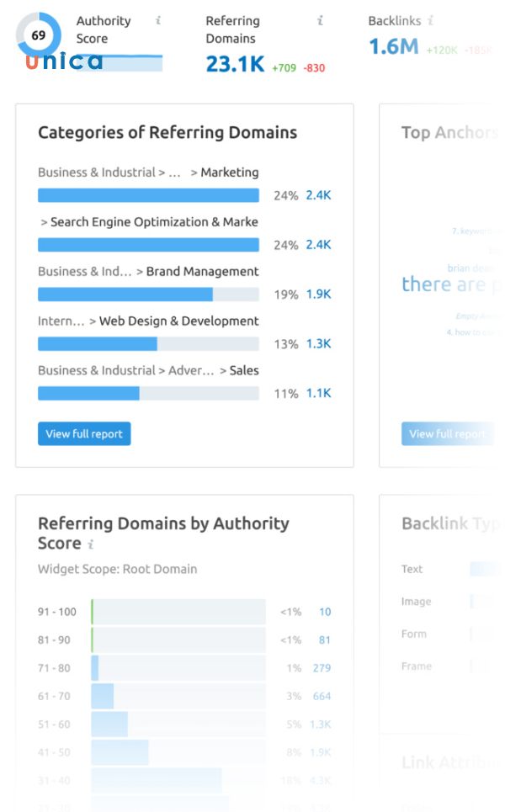
Task: Click the count 664 for 61 - 70
Action: pyautogui.click(x=322, y=696)
